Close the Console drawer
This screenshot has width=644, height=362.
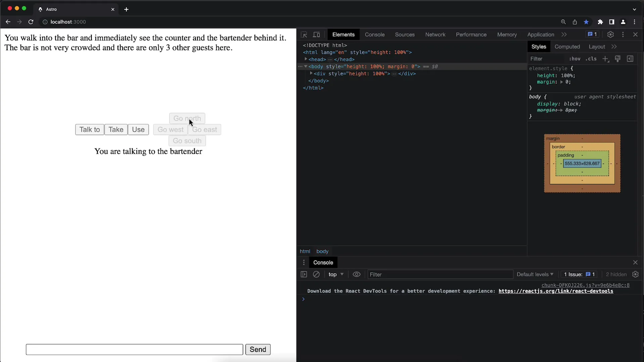pyautogui.click(x=635, y=263)
